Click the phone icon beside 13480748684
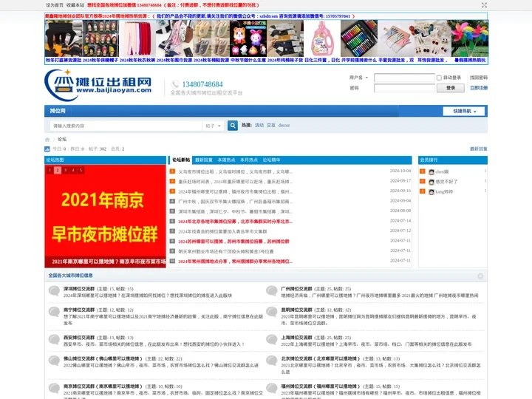Viewport: 532px width, 399px height. click(175, 84)
